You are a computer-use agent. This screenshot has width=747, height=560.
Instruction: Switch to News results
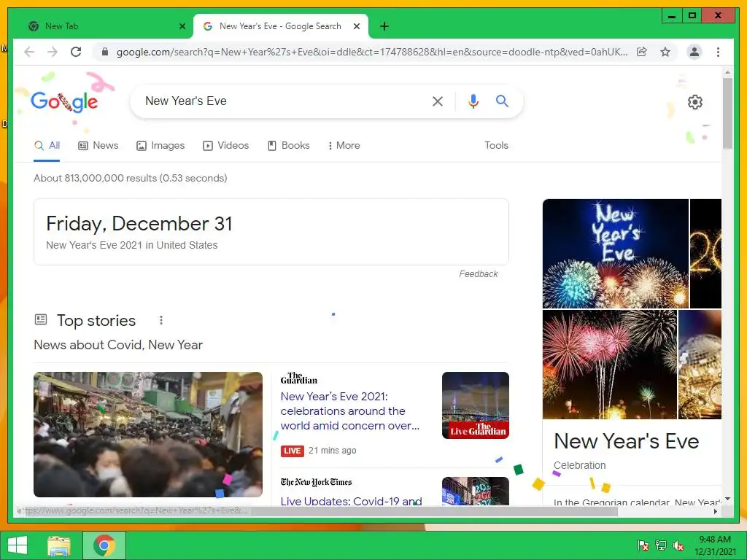tap(98, 146)
